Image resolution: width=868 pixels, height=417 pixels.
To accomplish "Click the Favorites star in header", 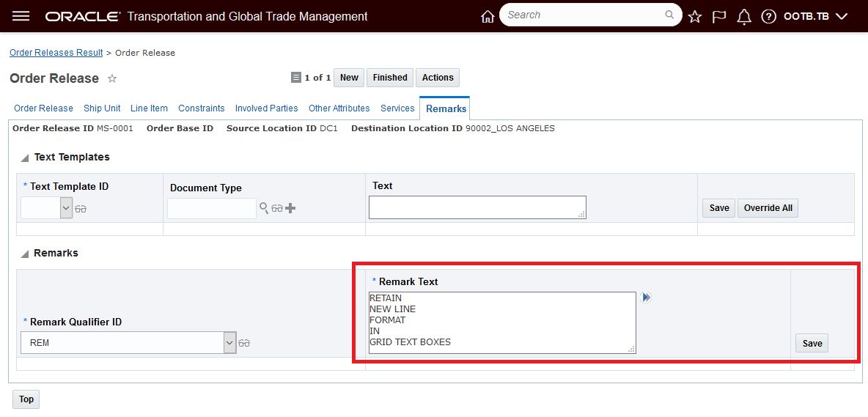I will (695, 16).
